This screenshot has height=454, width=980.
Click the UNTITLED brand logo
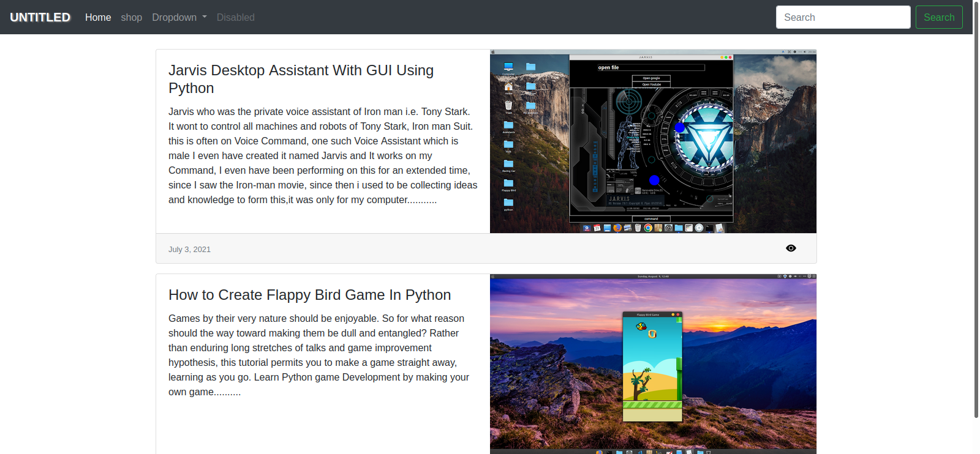pos(40,17)
